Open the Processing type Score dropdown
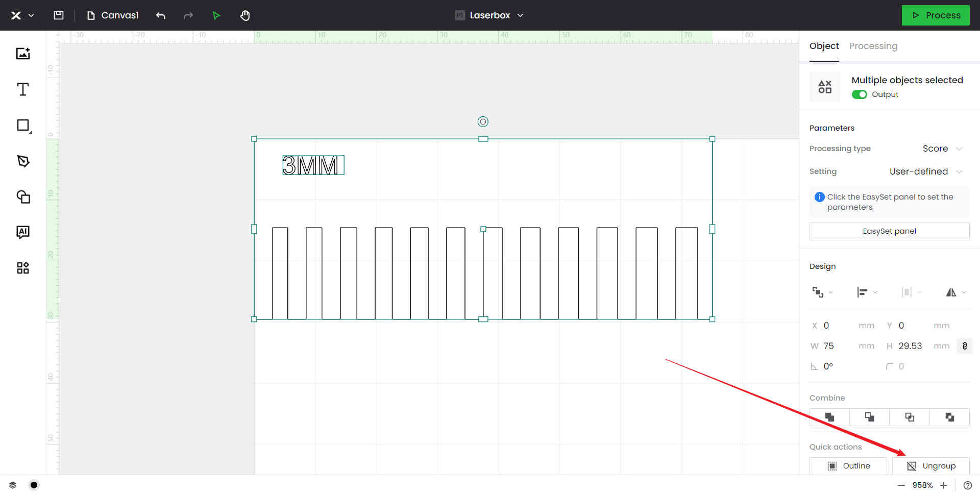The width and height of the screenshot is (980, 495). [942, 148]
